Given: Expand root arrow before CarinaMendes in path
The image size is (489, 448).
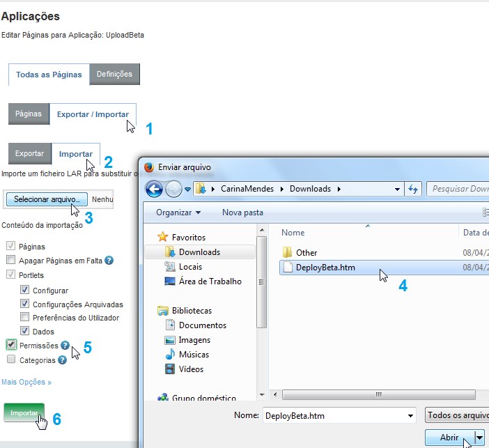Looking at the screenshot, I should click(x=213, y=189).
